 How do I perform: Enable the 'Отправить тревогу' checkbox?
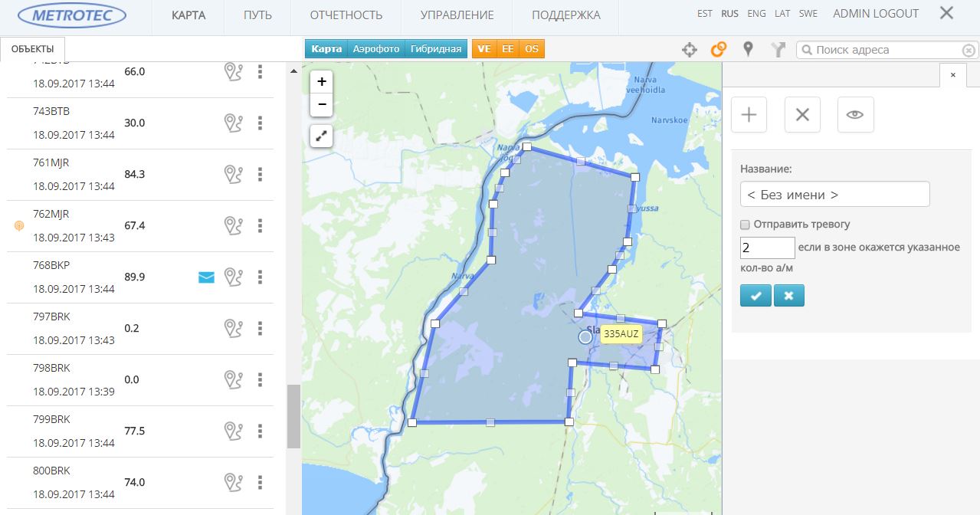point(745,225)
